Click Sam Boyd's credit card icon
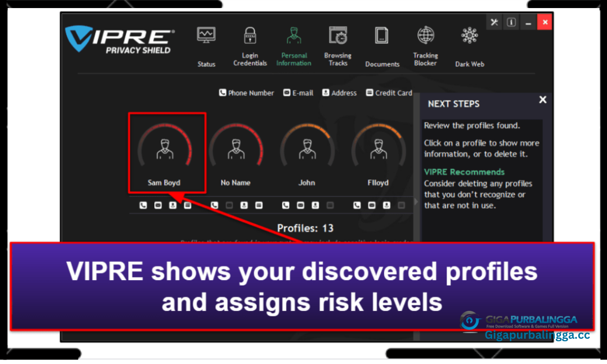Viewport: 607px width, 364px height. [187, 205]
